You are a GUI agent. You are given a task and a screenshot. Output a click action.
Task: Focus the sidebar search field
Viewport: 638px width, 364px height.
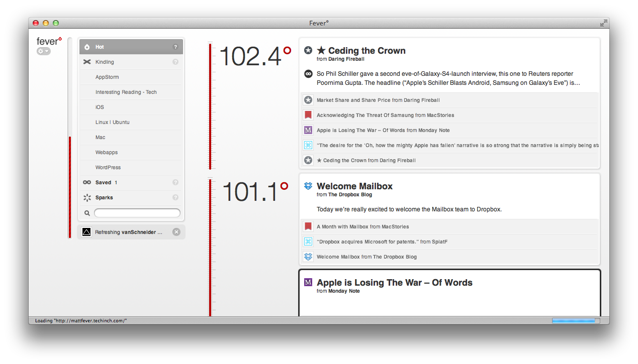coord(137,213)
